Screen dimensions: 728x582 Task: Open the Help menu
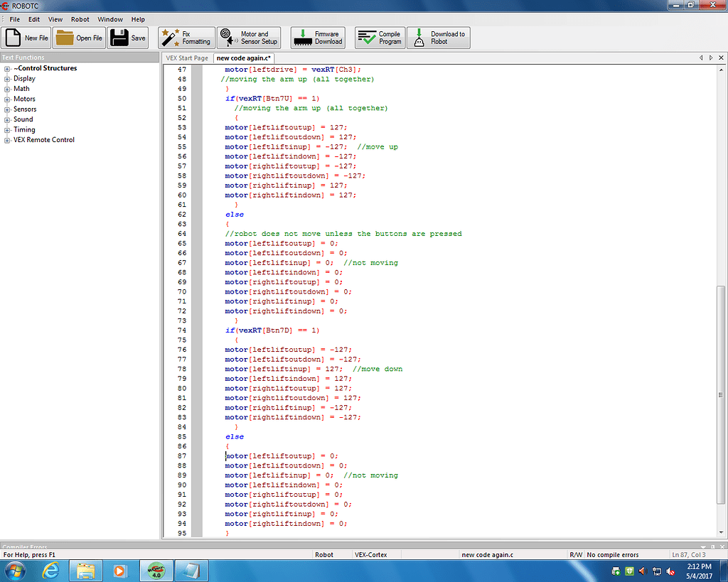click(x=138, y=19)
